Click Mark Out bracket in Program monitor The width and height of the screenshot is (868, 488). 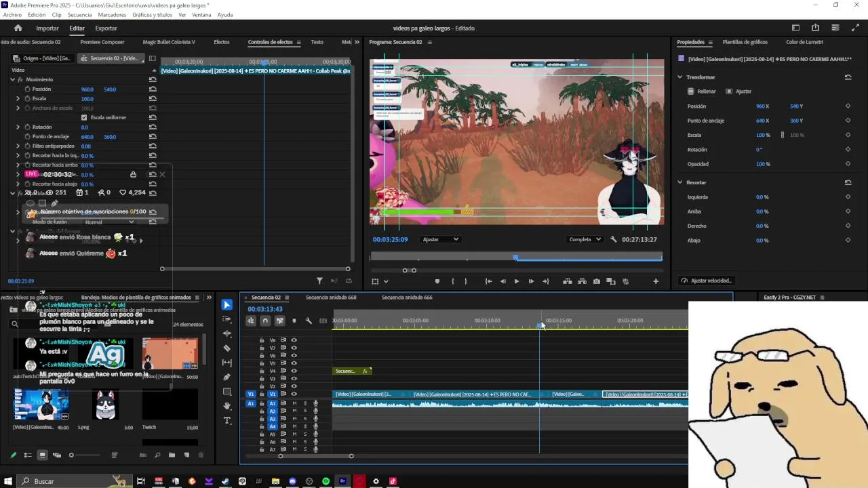465,281
